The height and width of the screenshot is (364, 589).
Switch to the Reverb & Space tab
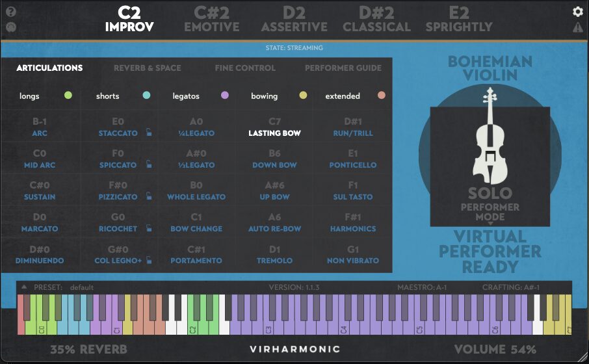pos(148,68)
